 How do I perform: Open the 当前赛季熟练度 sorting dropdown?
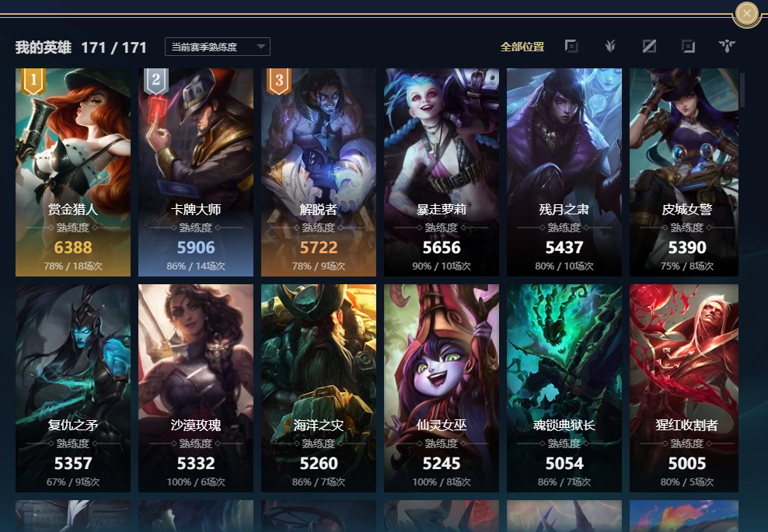tap(218, 47)
